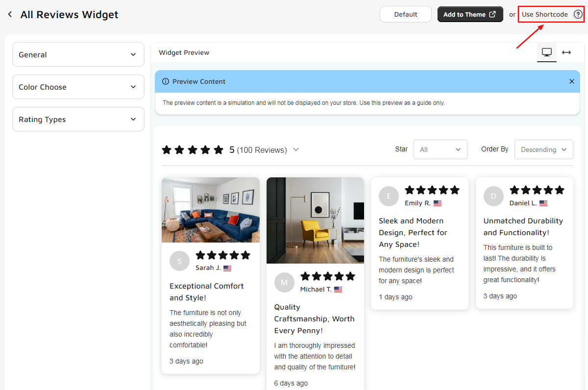The image size is (588, 390).
Task: Click the US flag beside Emily R.
Action: 438,203
